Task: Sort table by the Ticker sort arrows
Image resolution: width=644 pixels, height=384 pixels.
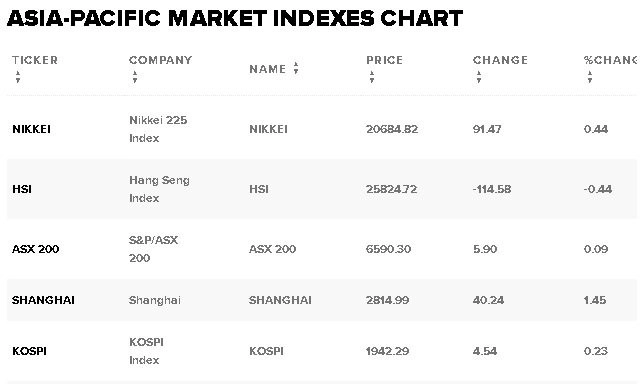Action: click(x=18, y=77)
